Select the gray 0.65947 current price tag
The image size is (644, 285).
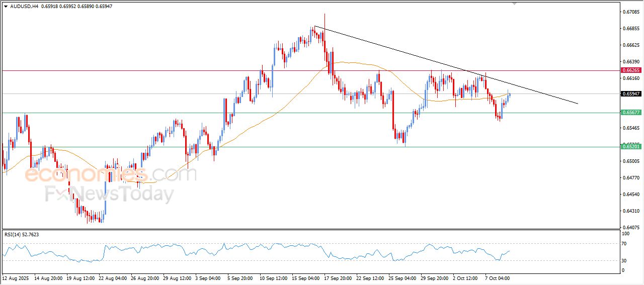(630, 94)
